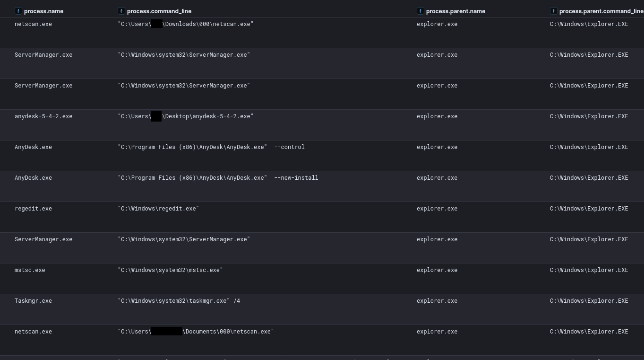This screenshot has height=360, width=644.
Task: Click the AnyDesk.exe --new-install command line
Action: pyautogui.click(x=218, y=178)
